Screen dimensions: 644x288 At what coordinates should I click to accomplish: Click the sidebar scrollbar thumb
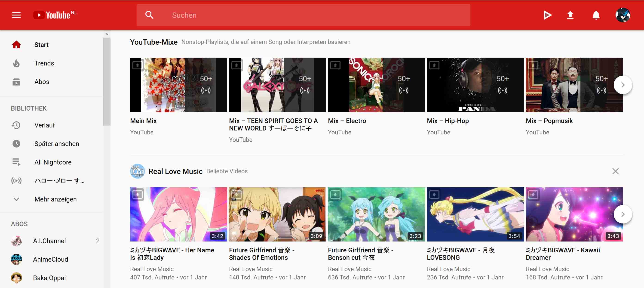coord(107,81)
